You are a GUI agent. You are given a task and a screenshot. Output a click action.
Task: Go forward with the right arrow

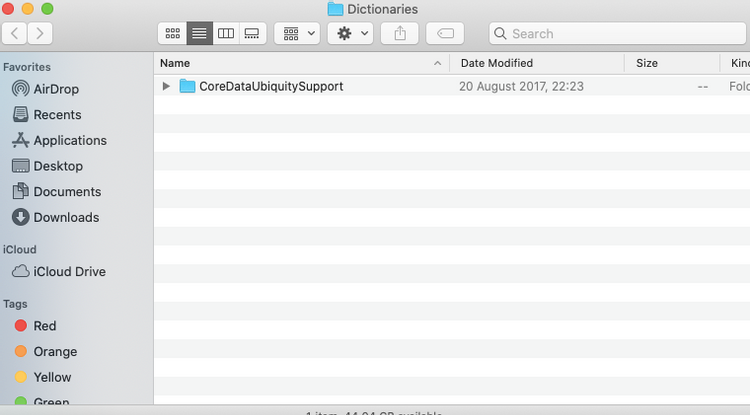pyautogui.click(x=40, y=33)
